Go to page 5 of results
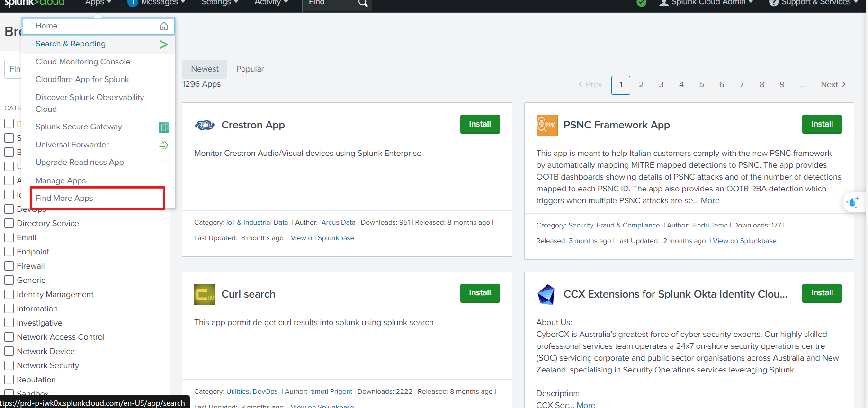Viewport: 868px width, 408px height. coord(701,85)
